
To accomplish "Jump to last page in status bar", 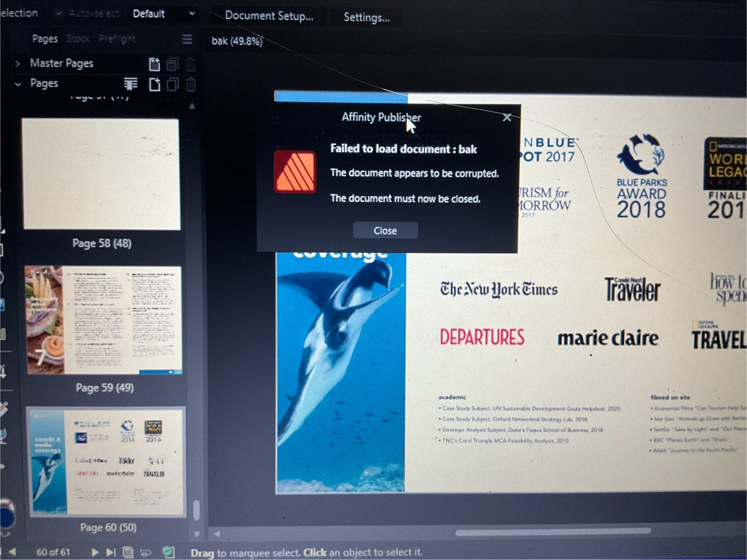I will (111, 553).
